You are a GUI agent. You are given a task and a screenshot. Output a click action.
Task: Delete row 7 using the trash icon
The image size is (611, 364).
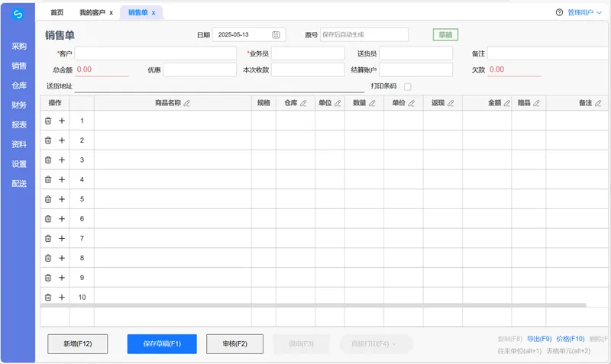click(x=48, y=239)
